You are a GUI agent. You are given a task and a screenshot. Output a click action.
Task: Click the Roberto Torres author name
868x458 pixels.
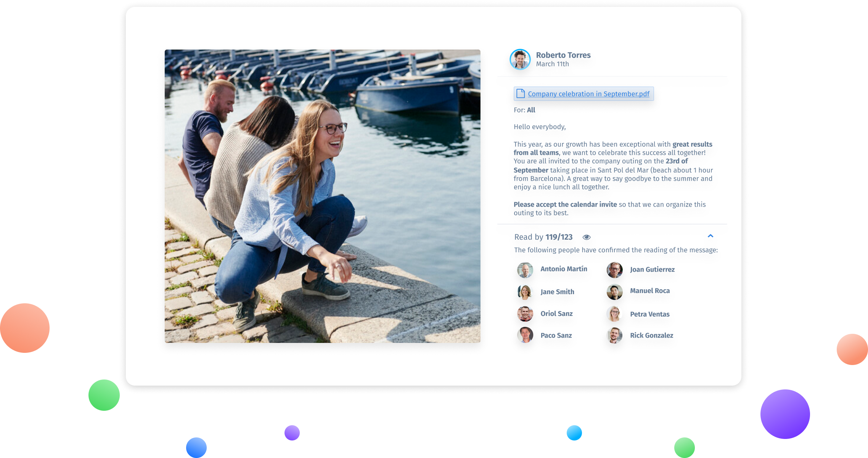[563, 55]
